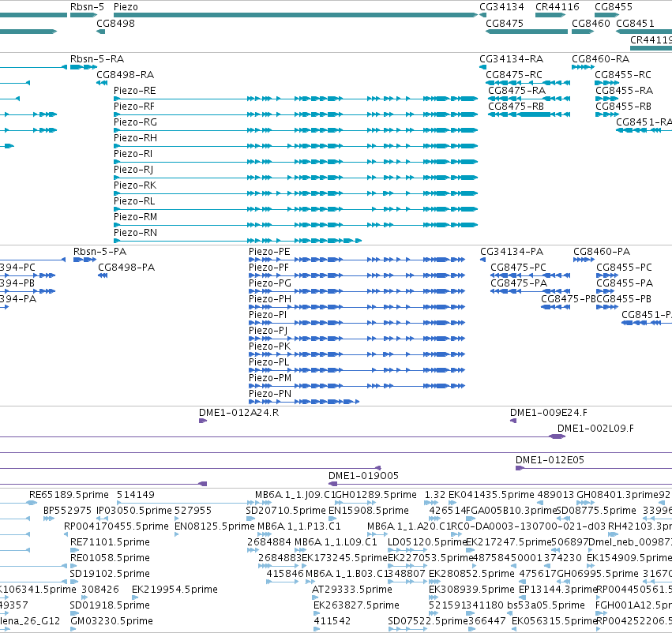Click the EN15908.5prime EST label
This screenshot has height=633, width=672.
[369, 511]
